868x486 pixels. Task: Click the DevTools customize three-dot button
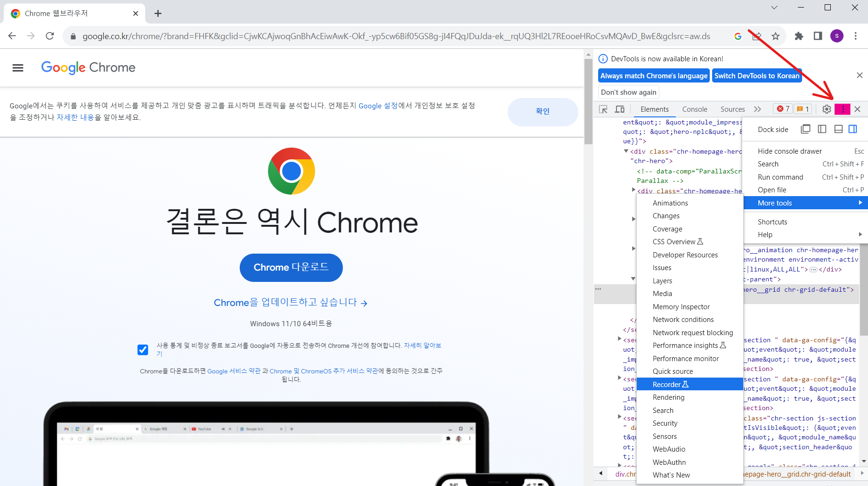tap(843, 109)
